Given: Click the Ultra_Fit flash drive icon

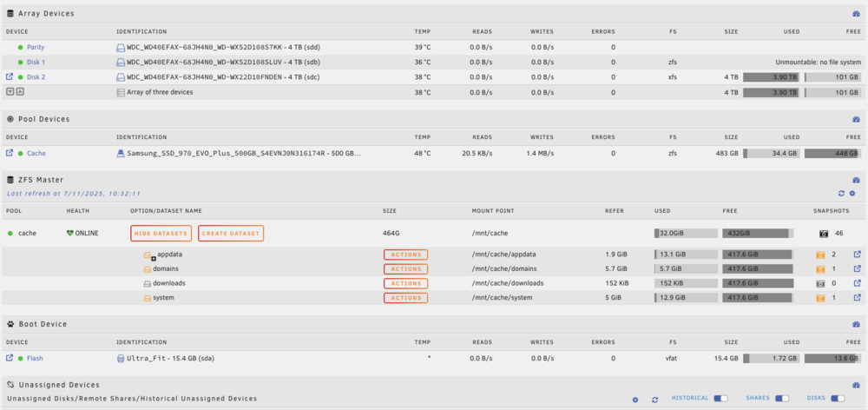Looking at the screenshot, I should (120, 359).
